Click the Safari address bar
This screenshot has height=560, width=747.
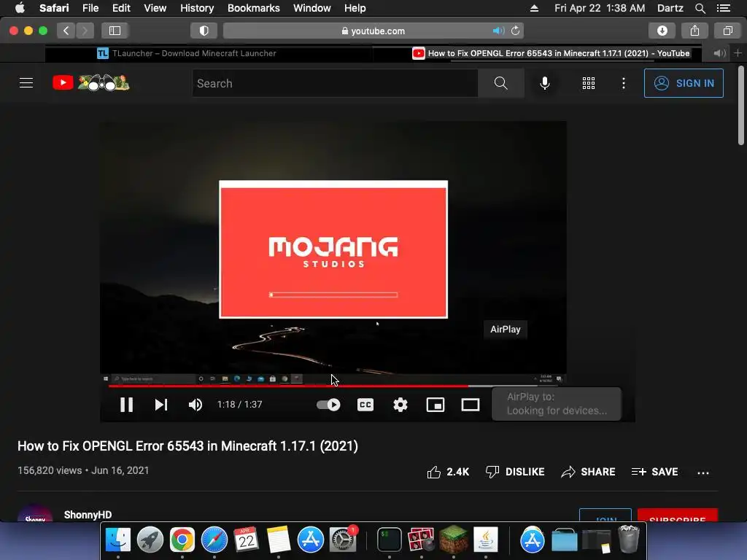point(373,31)
